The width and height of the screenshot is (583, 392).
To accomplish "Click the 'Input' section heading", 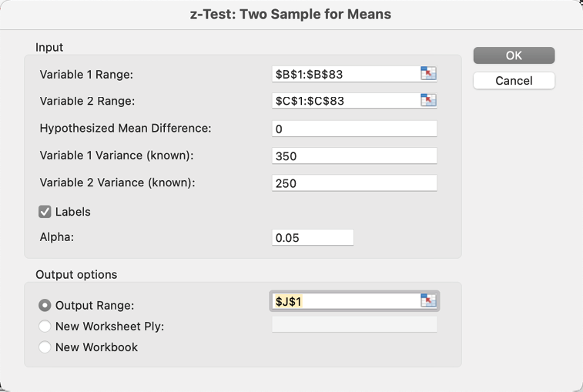I will click(49, 47).
